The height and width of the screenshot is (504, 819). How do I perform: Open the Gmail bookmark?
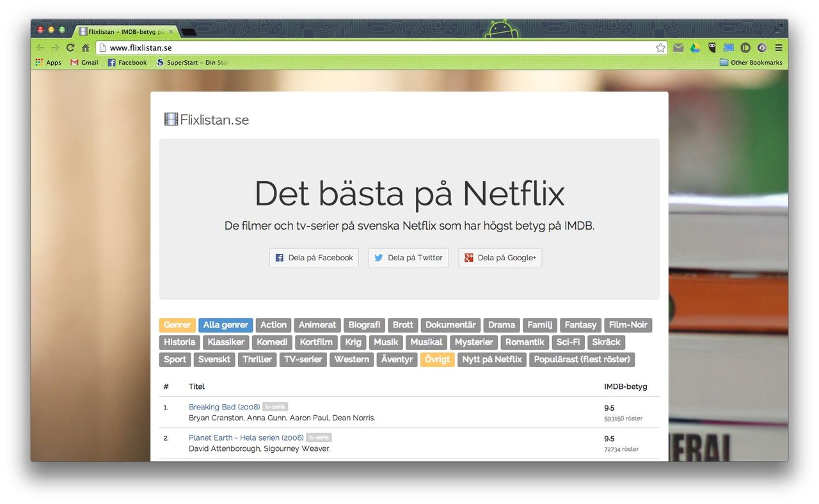(84, 63)
